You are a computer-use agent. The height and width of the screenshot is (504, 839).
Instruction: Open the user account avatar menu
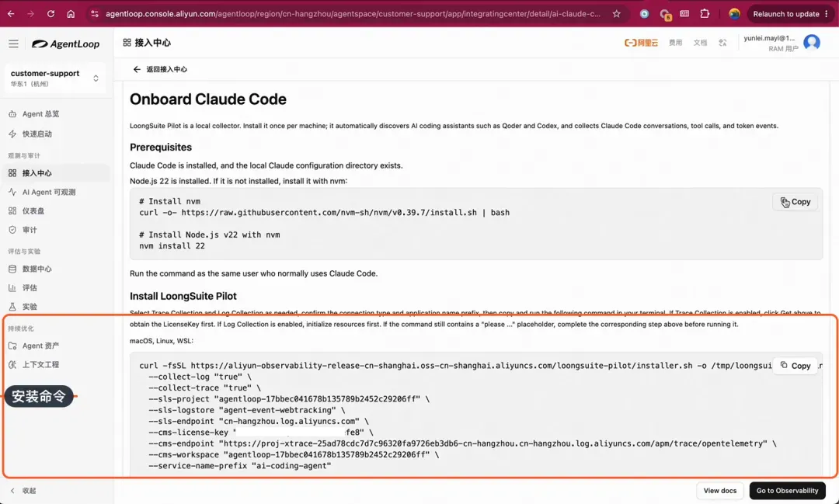(x=812, y=42)
